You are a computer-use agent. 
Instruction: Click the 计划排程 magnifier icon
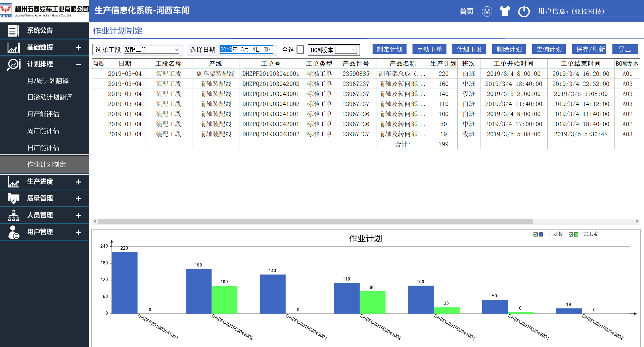point(14,64)
